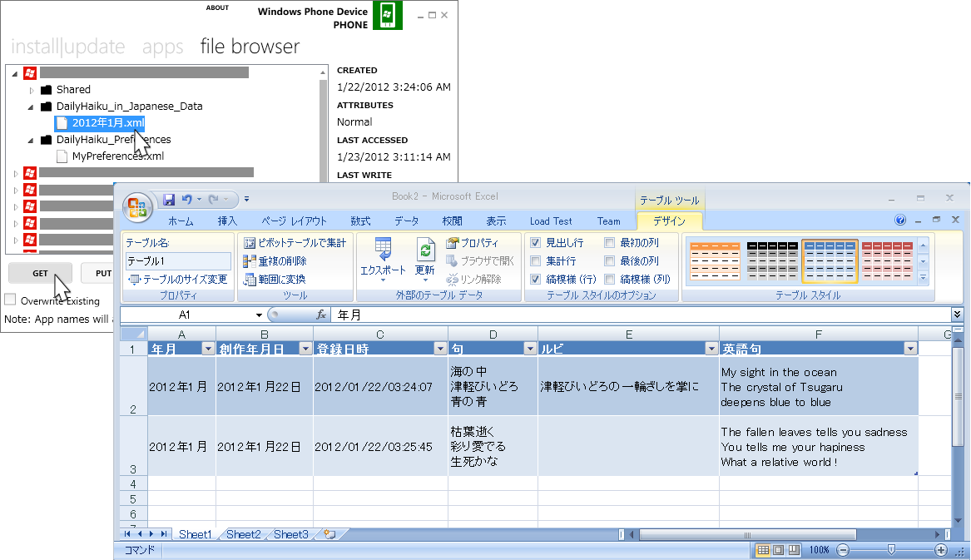
Task: Open the Excel Office button menu
Action: (137, 206)
